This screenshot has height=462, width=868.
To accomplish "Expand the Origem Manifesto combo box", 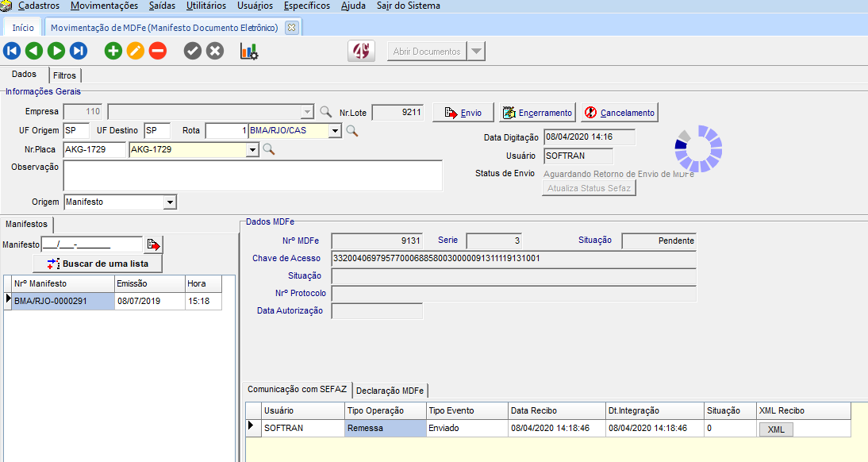I will point(169,202).
